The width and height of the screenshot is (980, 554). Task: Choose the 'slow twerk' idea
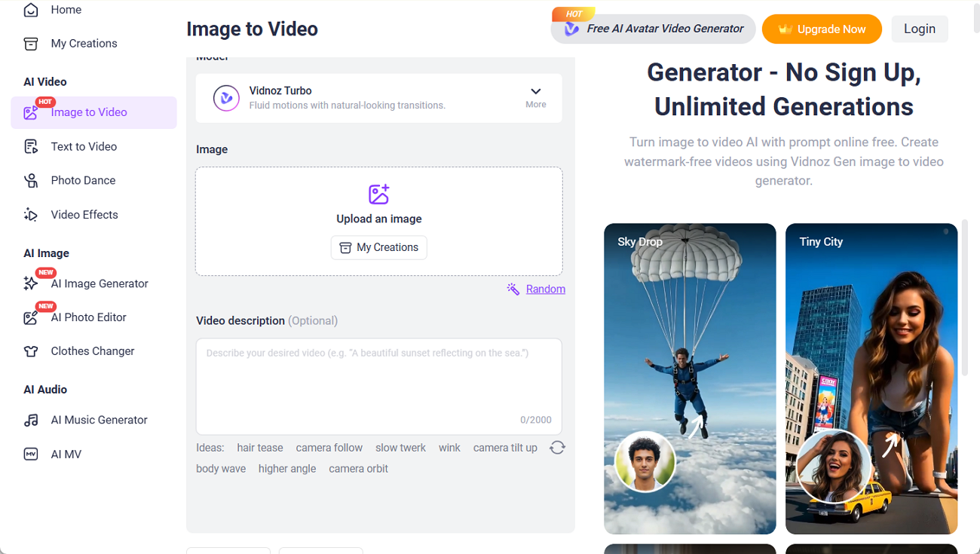(x=401, y=448)
